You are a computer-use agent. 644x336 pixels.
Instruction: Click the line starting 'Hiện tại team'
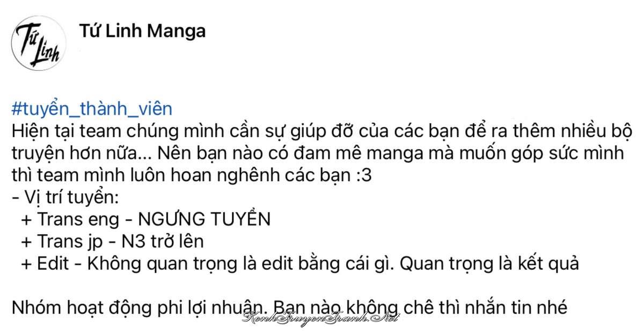pyautogui.click(x=321, y=132)
